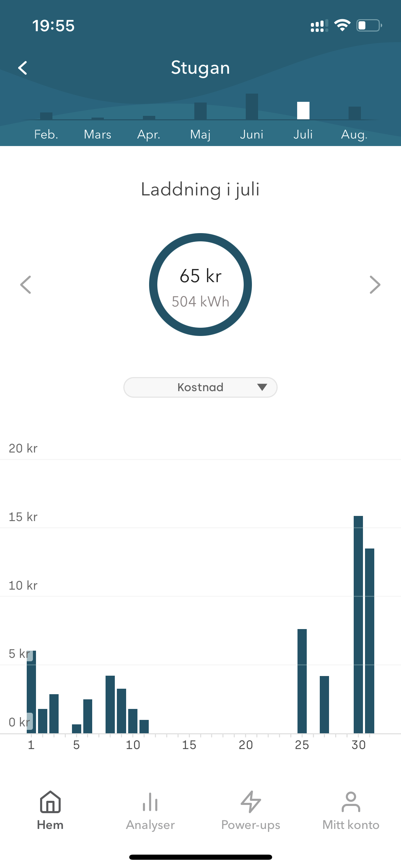Select the Mars month label
This screenshot has width=401, height=868.
[98, 134]
